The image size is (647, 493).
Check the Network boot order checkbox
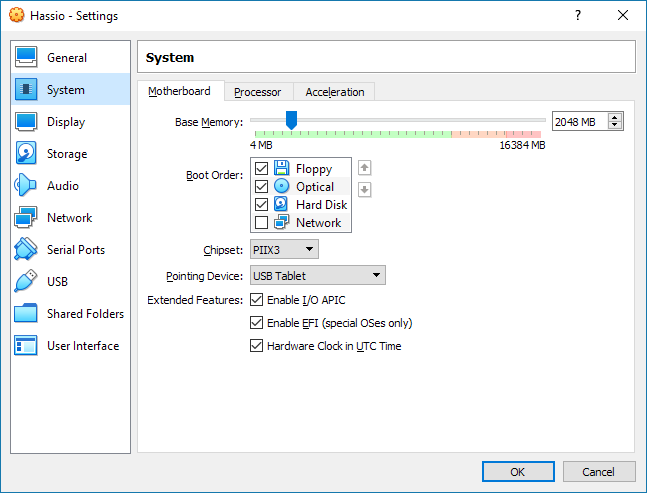click(x=262, y=223)
